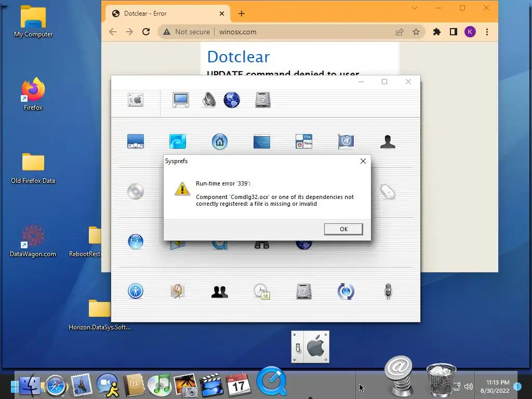Image resolution: width=532 pixels, height=399 pixels.
Task: Click the System Preferences icon above the dock
Action: (x=310, y=347)
